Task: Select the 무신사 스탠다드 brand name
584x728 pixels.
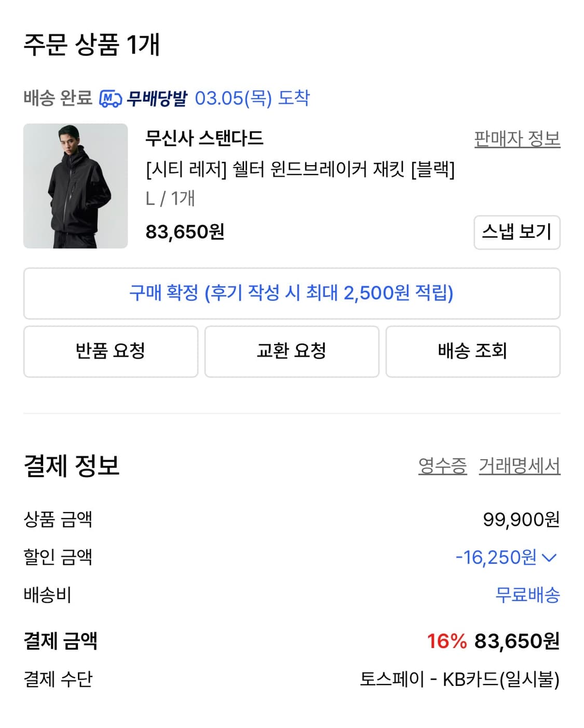Action: click(x=205, y=137)
